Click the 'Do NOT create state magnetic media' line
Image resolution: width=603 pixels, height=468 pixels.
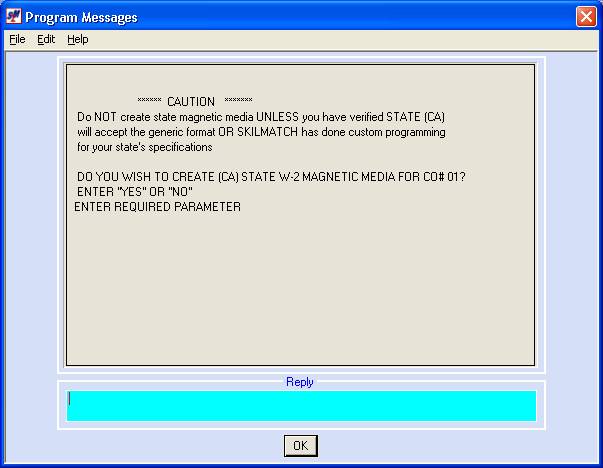[x=261, y=117]
